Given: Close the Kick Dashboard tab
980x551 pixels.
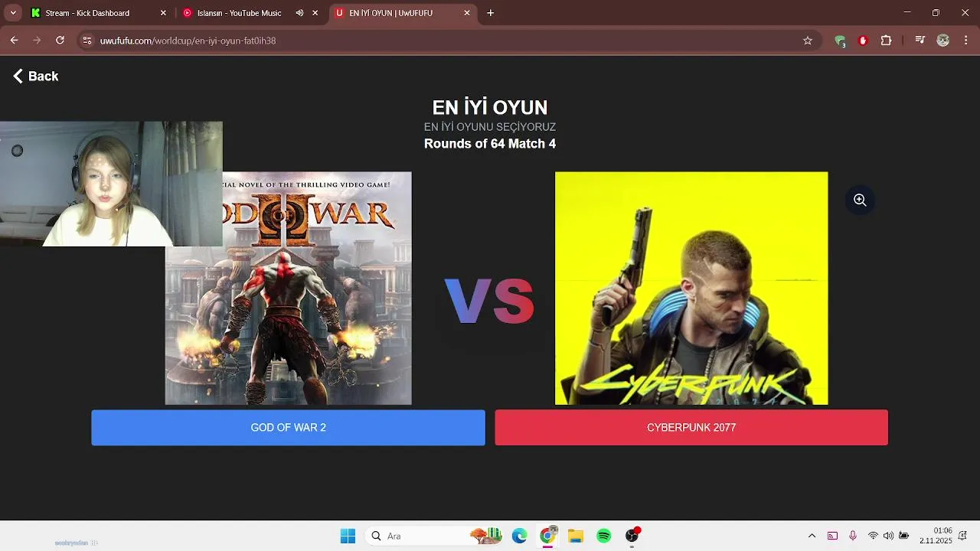Looking at the screenshot, I should click(x=163, y=13).
